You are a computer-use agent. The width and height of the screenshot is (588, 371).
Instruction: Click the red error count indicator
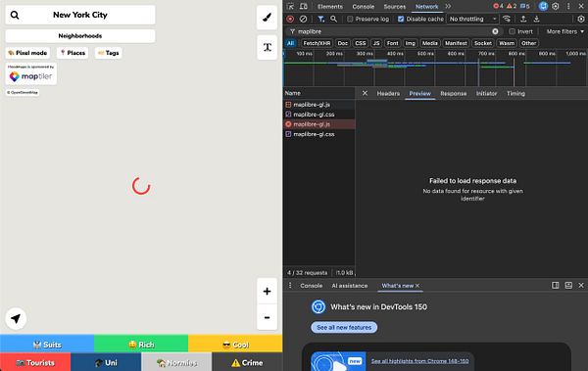click(x=498, y=7)
